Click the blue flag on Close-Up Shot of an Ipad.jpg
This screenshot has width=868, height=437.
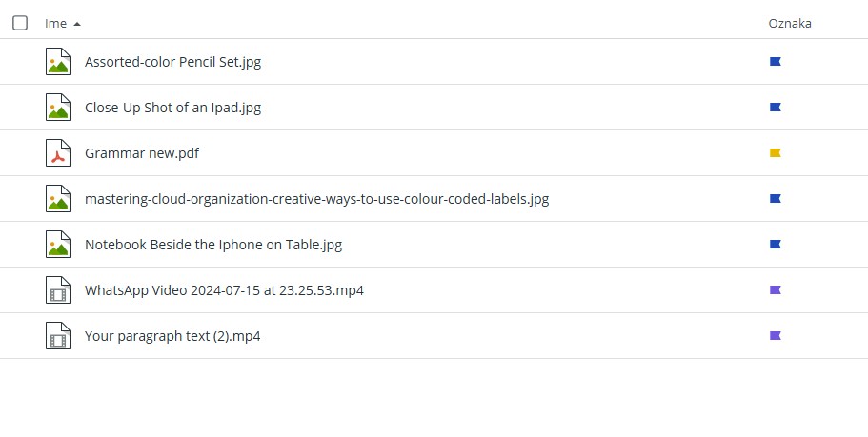775,108
